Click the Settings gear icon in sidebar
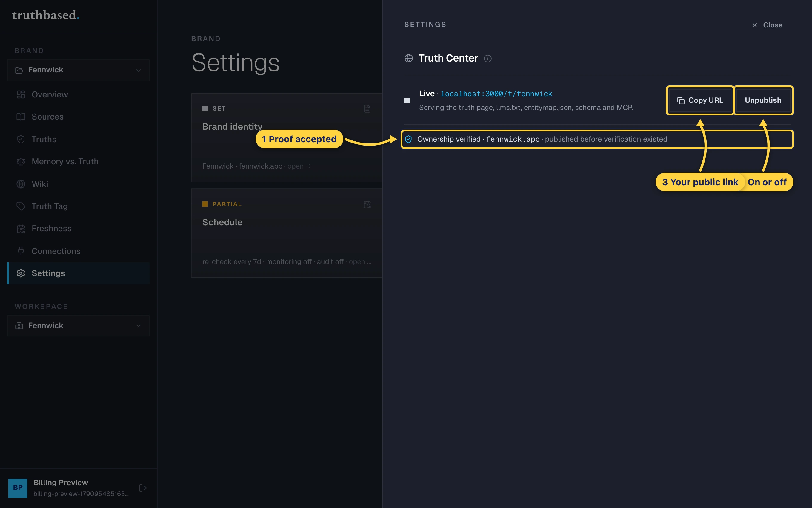The width and height of the screenshot is (812, 508). 21,273
